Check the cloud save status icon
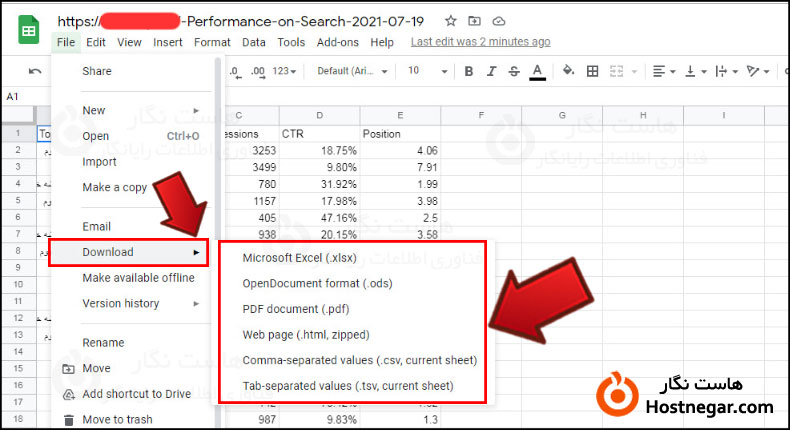 click(498, 21)
